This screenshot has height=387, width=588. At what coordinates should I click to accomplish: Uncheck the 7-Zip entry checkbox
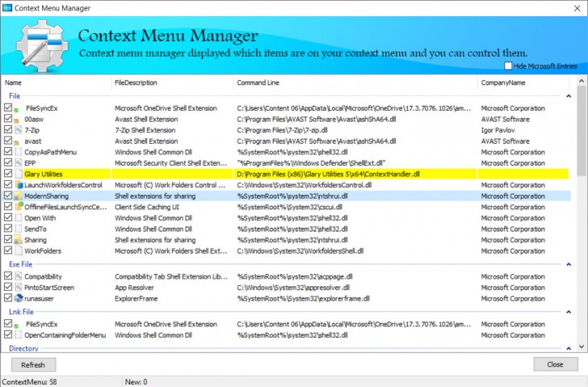8,129
